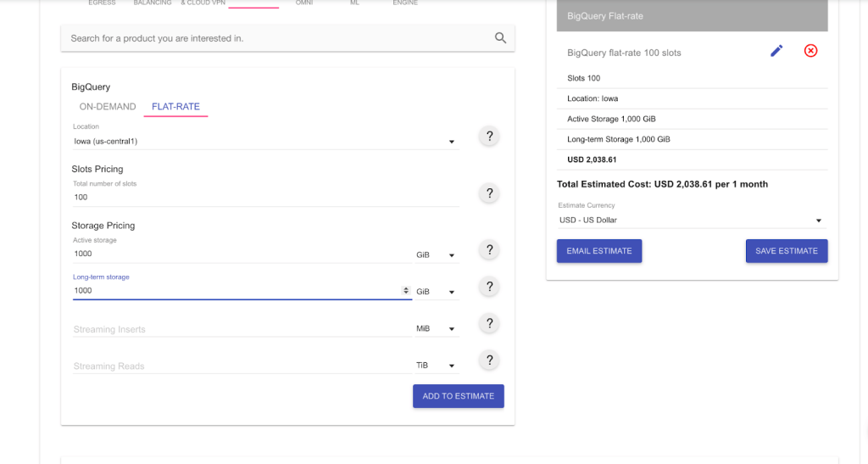Screen dimensions: 868x464
Task: Switch to the ON-DEMAND pricing tab
Action: click(108, 106)
